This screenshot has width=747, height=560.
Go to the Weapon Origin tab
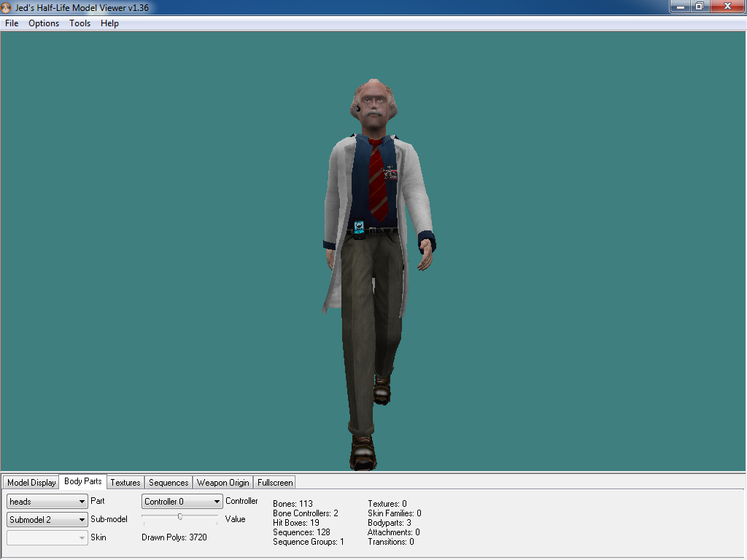[x=223, y=483]
